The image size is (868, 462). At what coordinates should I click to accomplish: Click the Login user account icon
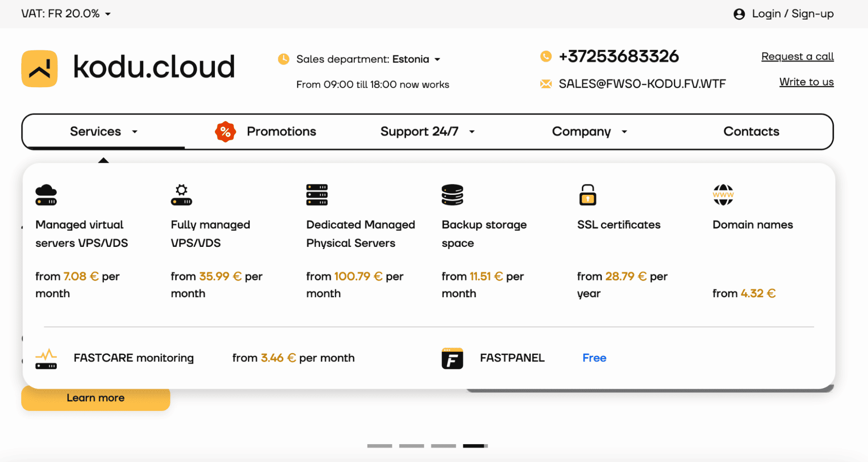coord(739,14)
